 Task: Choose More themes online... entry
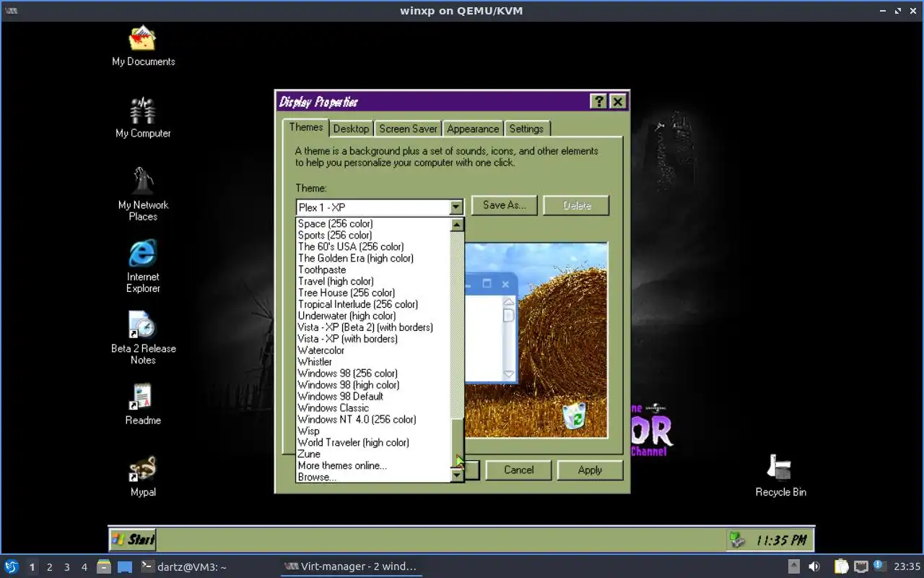(373, 467)
